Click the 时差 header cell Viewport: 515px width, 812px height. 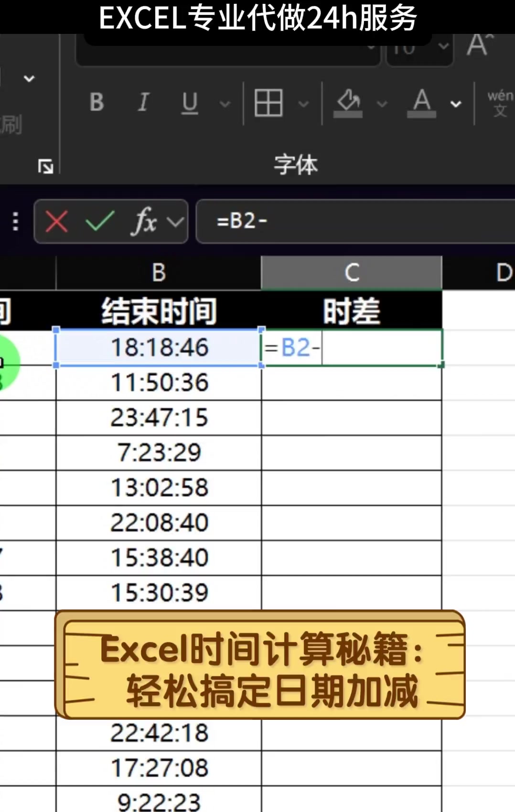click(x=352, y=311)
